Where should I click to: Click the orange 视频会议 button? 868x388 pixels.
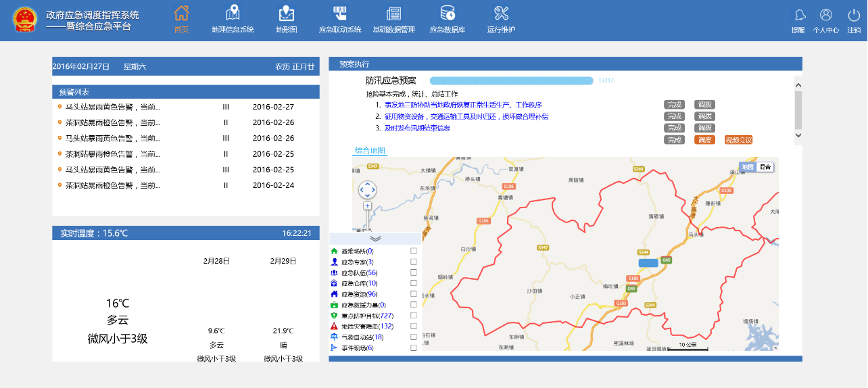[738, 140]
